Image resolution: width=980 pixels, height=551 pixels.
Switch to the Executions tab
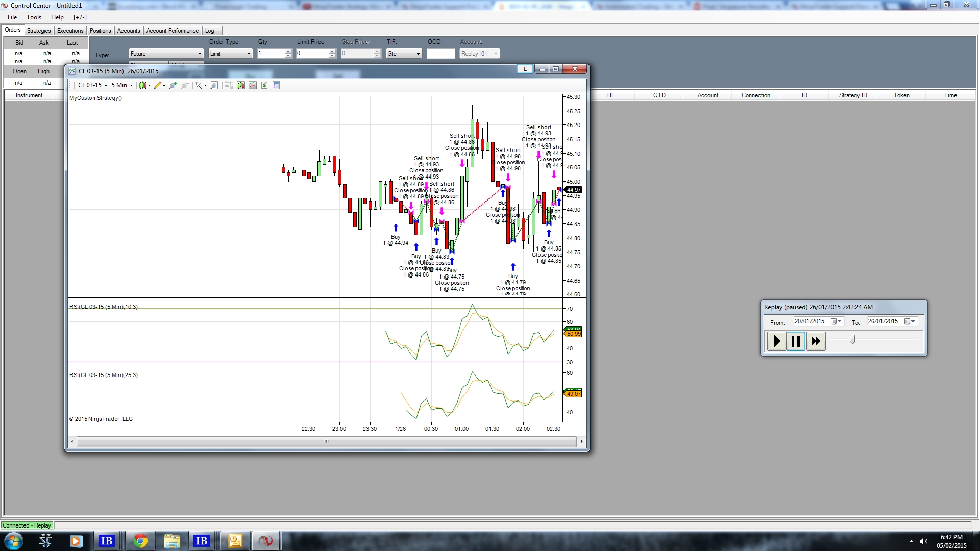(x=70, y=31)
